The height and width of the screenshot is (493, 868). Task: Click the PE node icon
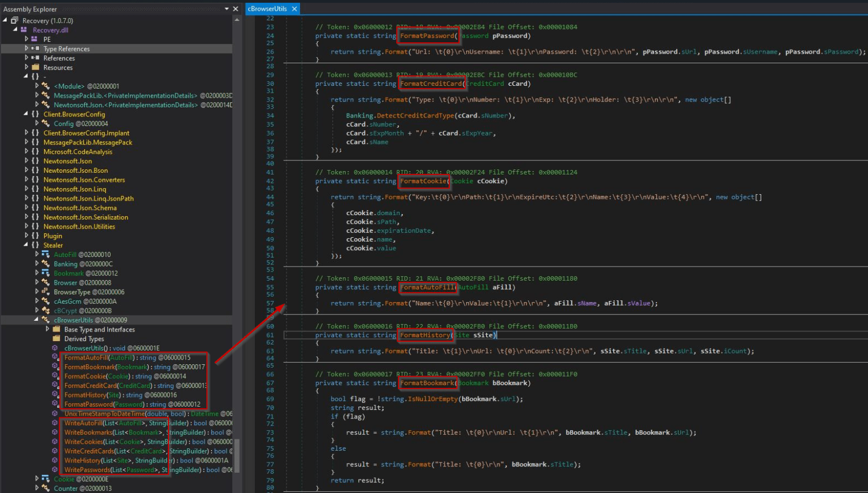(x=34, y=40)
